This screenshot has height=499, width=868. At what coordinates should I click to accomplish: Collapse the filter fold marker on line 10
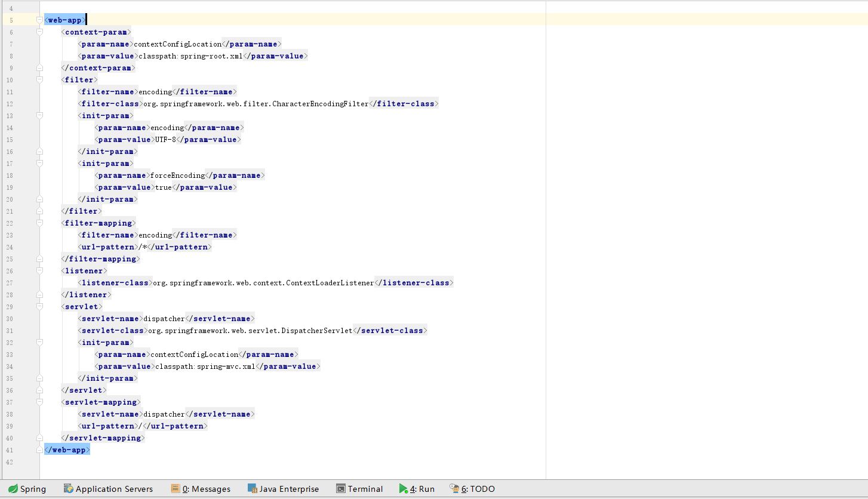[39, 80]
